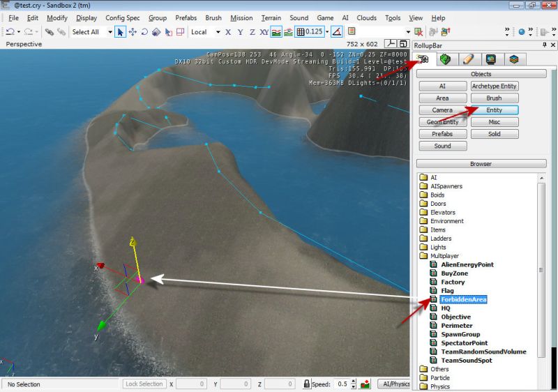Toggle the AI/Physics button
558x392 pixels.
point(394,384)
